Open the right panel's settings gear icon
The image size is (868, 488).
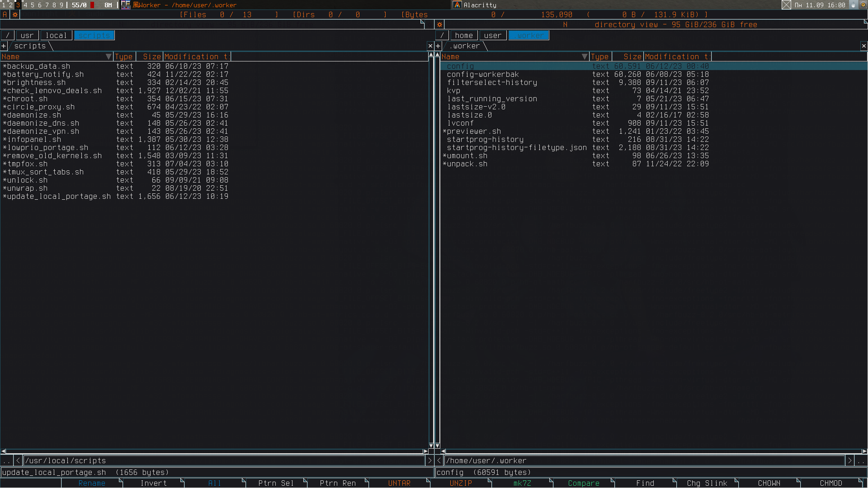pyautogui.click(x=439, y=24)
